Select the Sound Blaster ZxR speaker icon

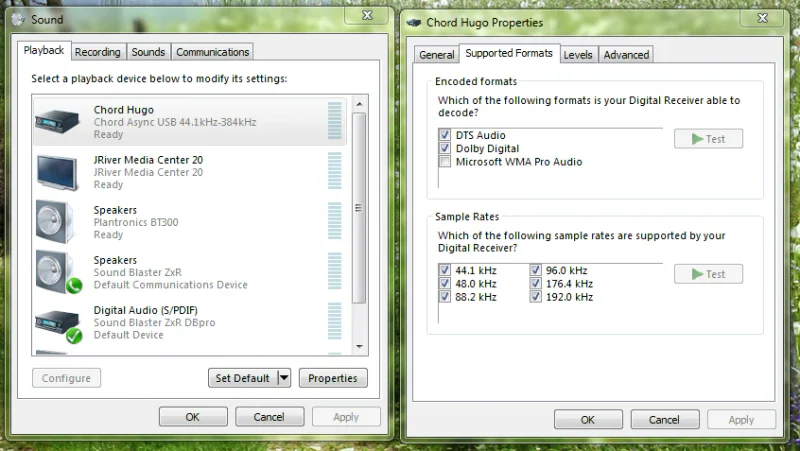point(58,273)
